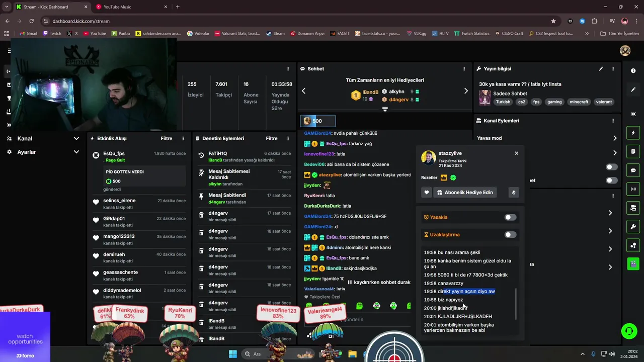The image size is (644, 362).
Task: Show previous gifters leaderboard arrow
Action: (x=303, y=91)
